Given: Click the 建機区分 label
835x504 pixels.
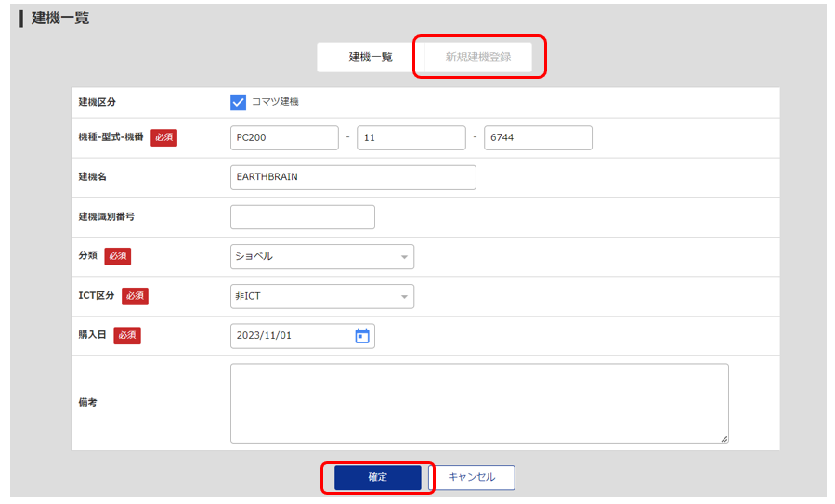Looking at the screenshot, I should pos(97,102).
